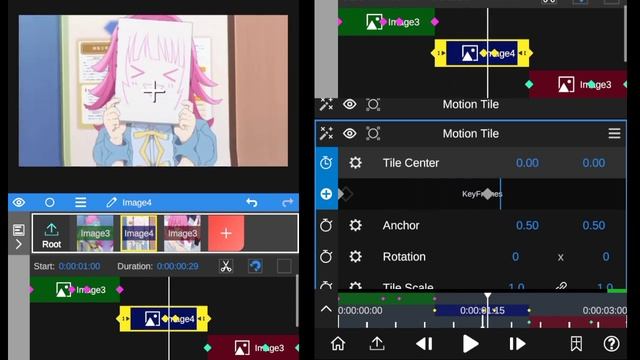Cut the layer with the scissors tool
640x360 pixels.
coord(226,266)
